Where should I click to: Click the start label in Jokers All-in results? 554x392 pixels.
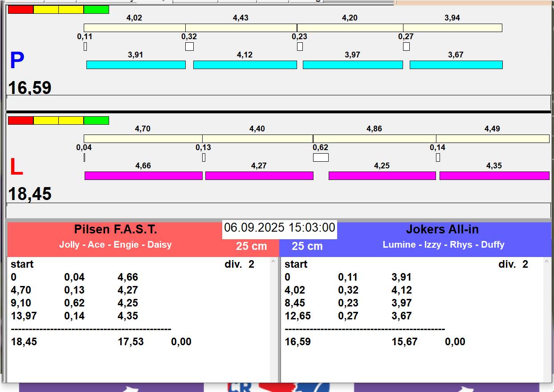point(296,264)
